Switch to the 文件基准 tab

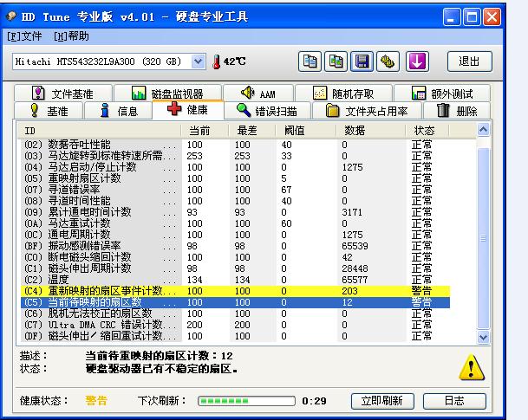[x=63, y=94]
